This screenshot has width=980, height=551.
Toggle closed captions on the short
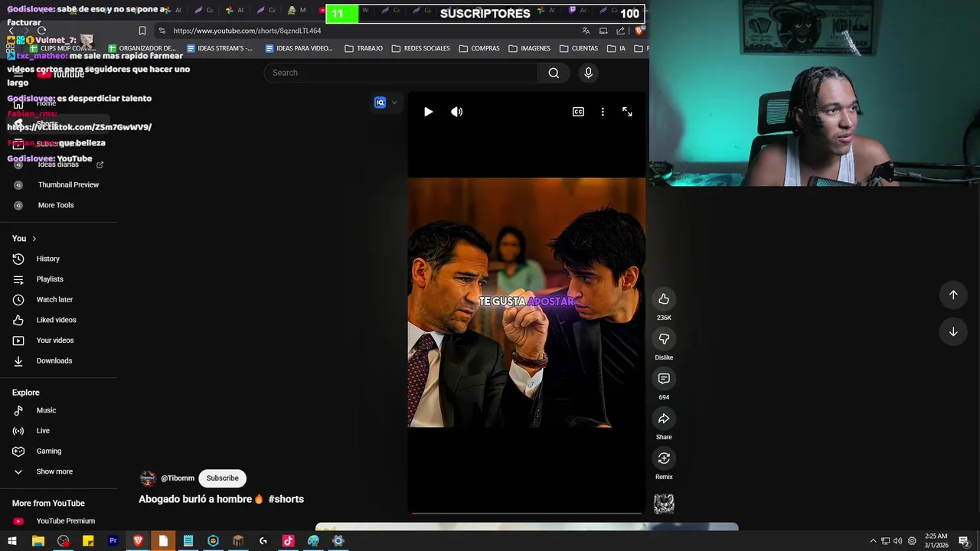coord(578,112)
